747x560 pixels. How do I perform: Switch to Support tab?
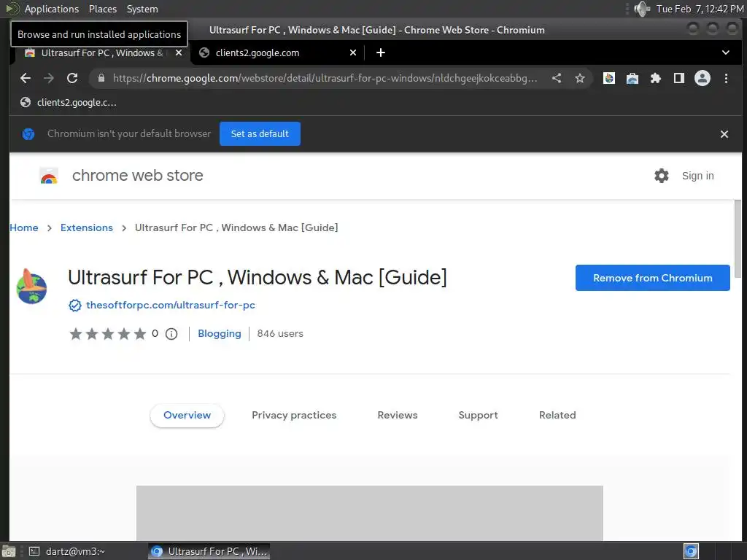(x=478, y=415)
